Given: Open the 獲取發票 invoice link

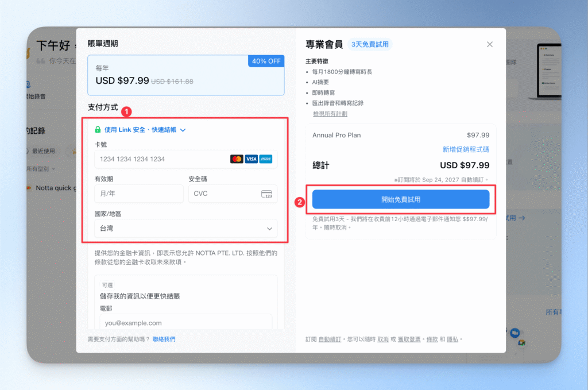Looking at the screenshot, I should [x=409, y=339].
